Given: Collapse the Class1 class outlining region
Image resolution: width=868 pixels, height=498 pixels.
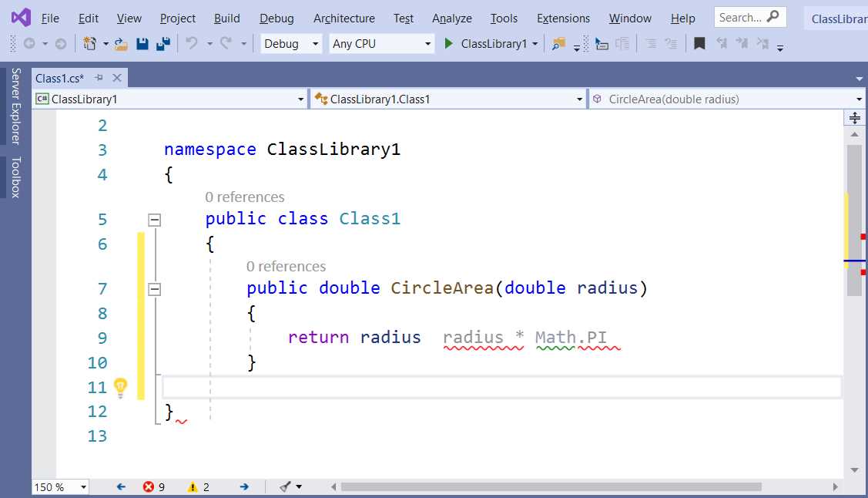Looking at the screenshot, I should click(x=155, y=220).
